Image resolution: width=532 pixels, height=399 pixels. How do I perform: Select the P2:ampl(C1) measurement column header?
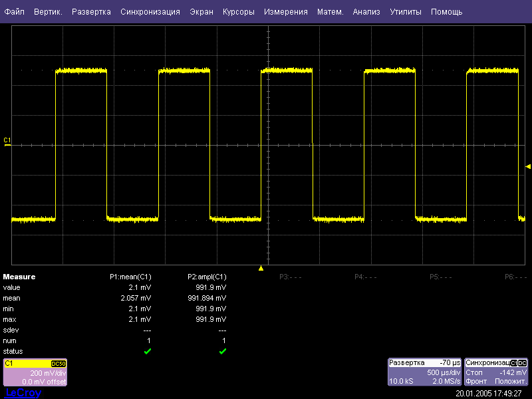click(207, 277)
